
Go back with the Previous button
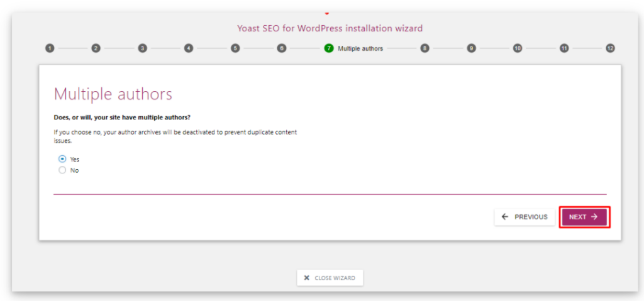(x=525, y=217)
